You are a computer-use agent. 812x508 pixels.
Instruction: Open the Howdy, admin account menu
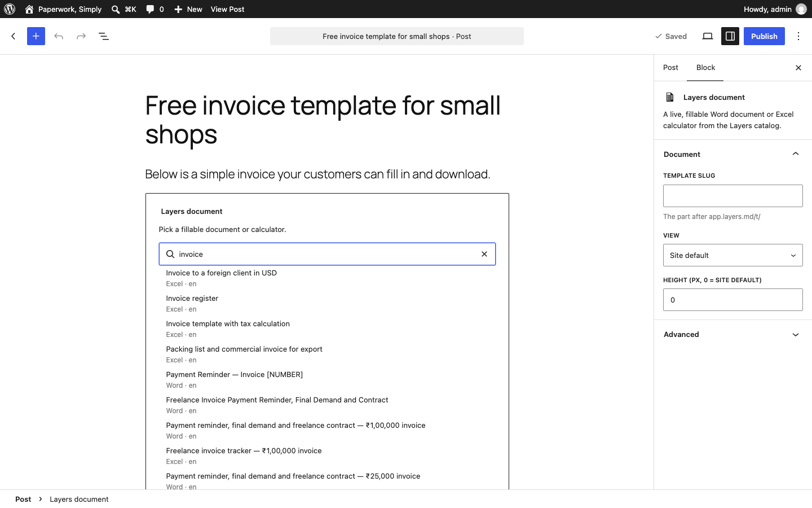[775, 9]
